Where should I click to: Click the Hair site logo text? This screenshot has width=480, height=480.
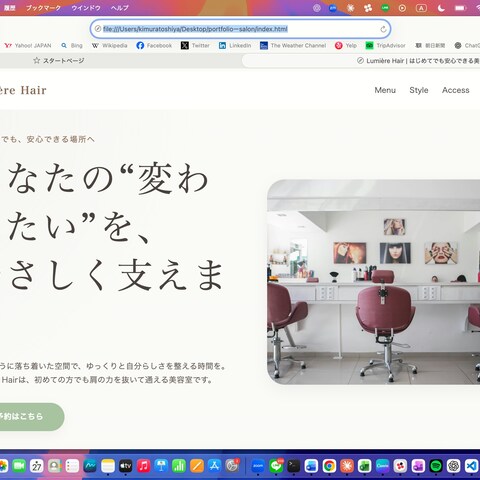pos(23,90)
